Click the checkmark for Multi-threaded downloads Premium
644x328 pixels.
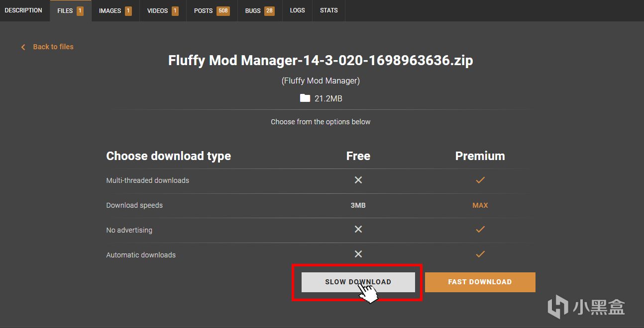(480, 180)
